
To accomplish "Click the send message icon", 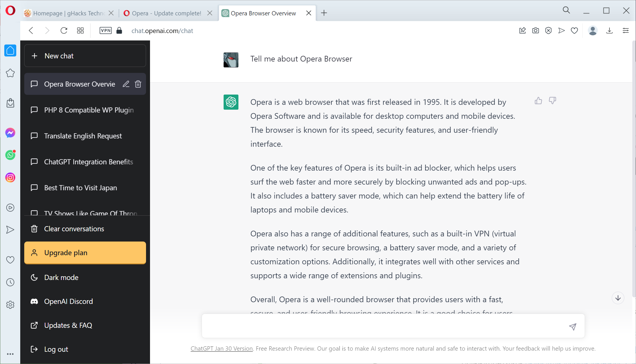I will coord(573,326).
